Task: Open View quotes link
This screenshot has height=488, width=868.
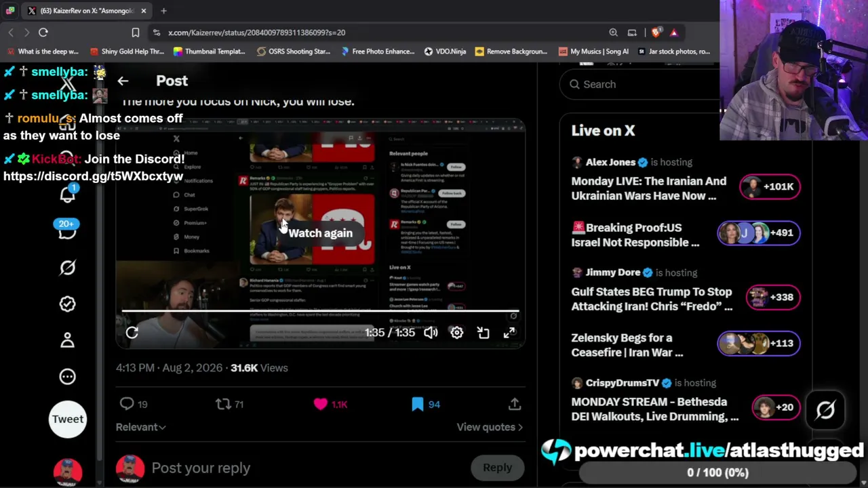Action: (490, 427)
